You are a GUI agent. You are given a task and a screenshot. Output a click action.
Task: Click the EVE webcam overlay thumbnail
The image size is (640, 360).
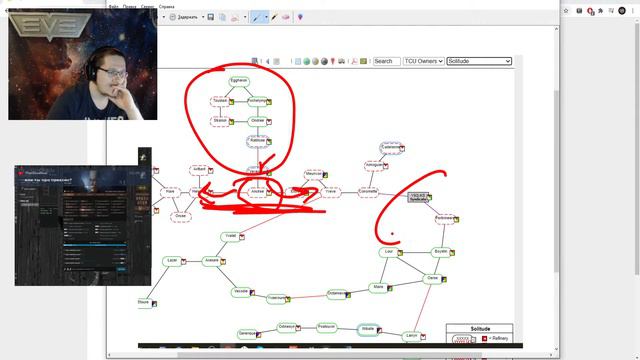pos(83,64)
